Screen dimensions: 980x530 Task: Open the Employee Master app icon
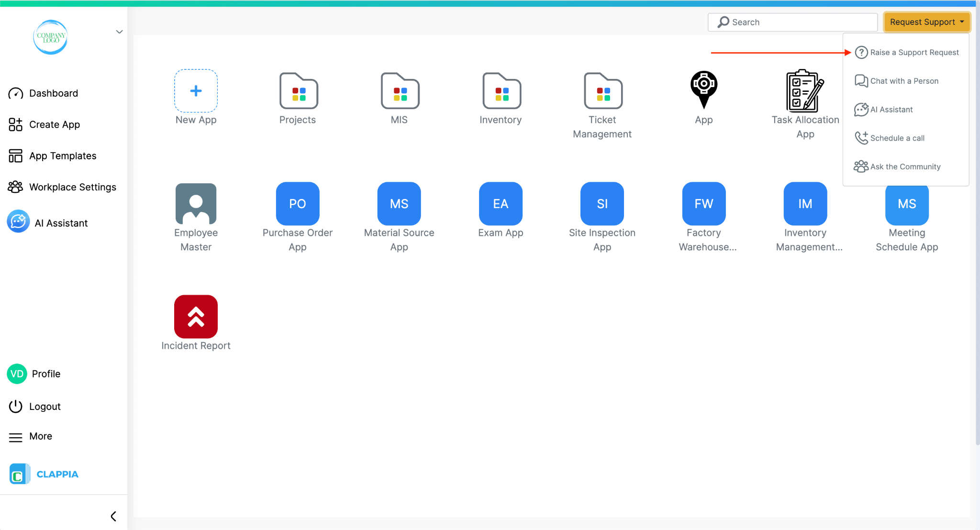(x=196, y=204)
